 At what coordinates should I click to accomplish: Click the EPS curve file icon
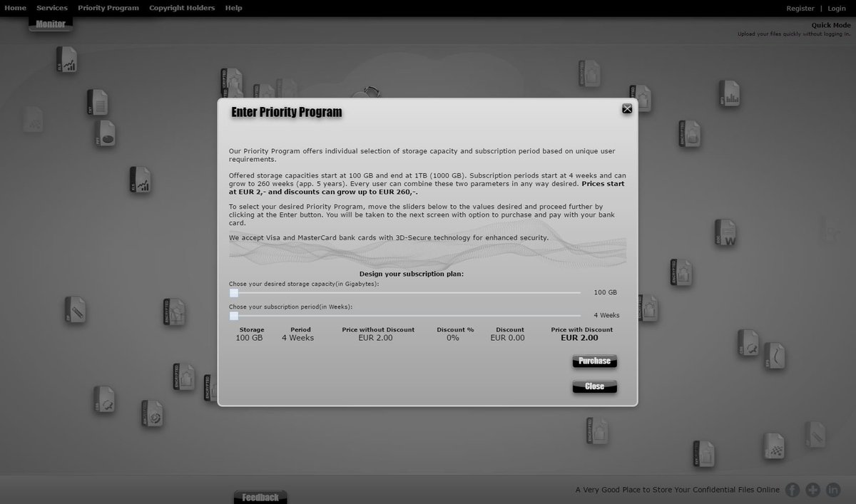[775, 355]
